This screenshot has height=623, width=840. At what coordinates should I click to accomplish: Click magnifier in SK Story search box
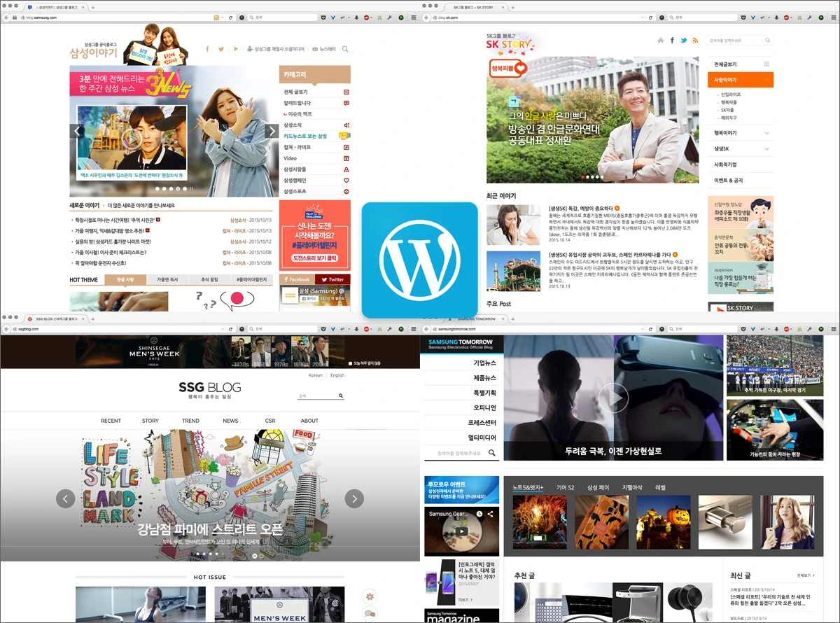click(769, 41)
